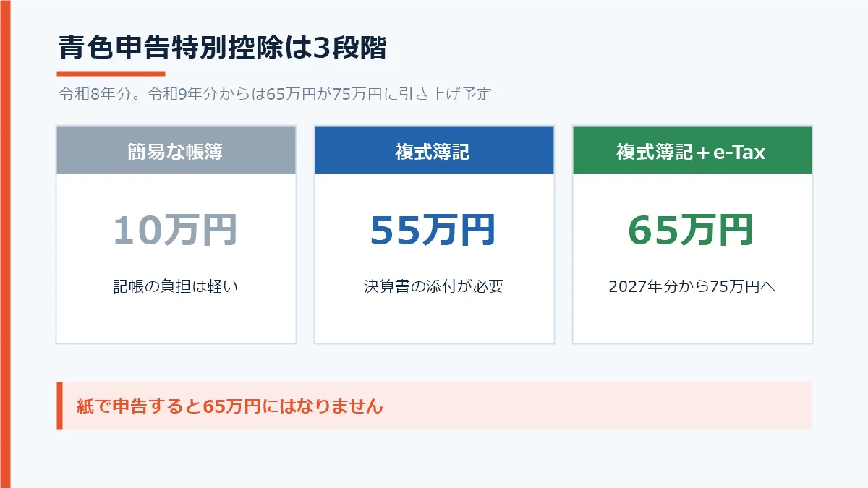Click the subtitle starting with 令和8年分
The height and width of the screenshot is (488, 868).
[x=275, y=95]
